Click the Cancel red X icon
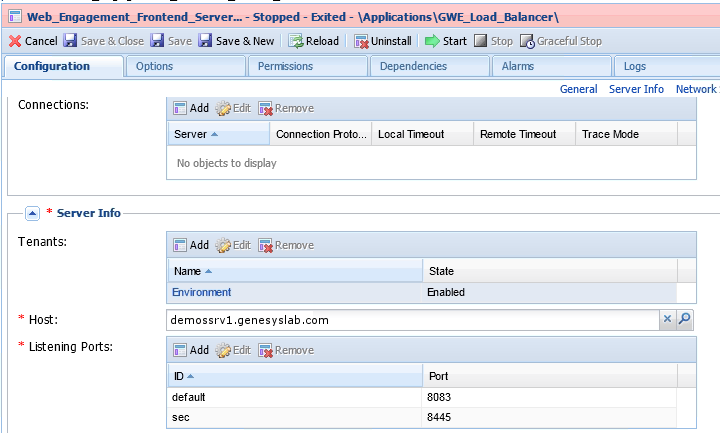Image resolution: width=720 pixels, height=433 pixels. click(x=15, y=41)
